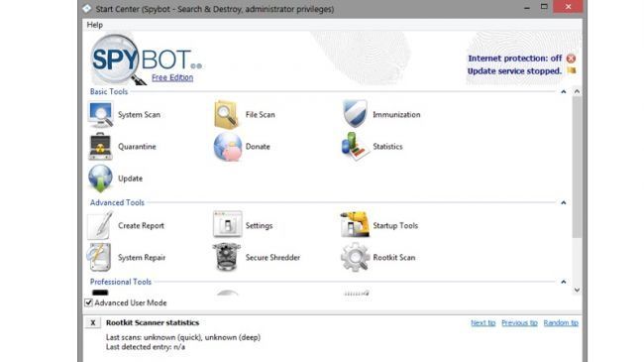This screenshot has width=644, height=362.
Task: Open the System Repair icon
Action: pyautogui.click(x=99, y=257)
